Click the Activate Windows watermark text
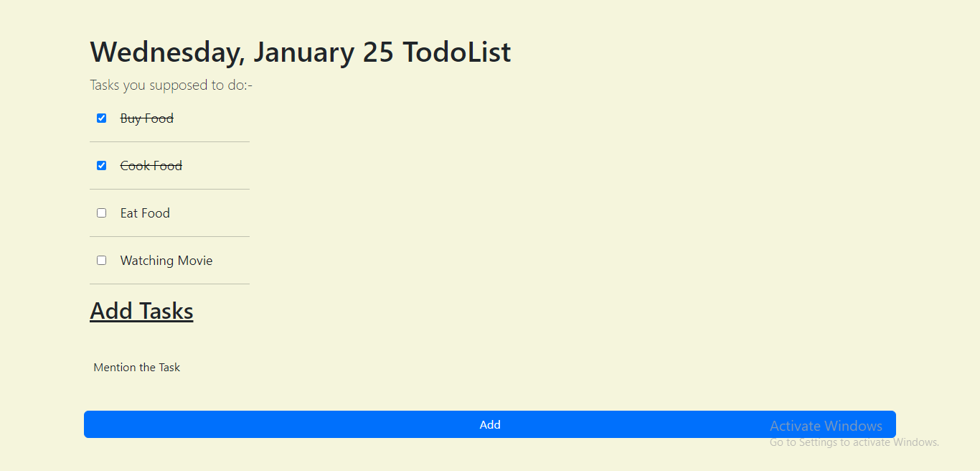The image size is (980, 471). 826,426
